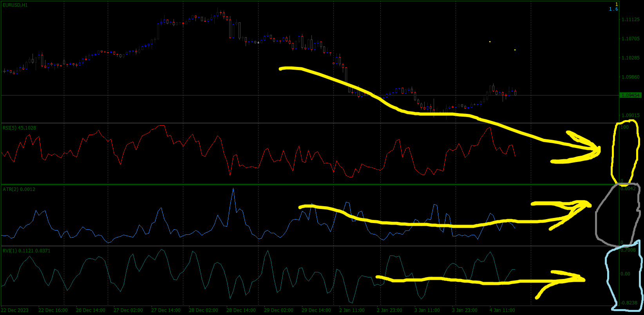644x315 pixels.
Task: Click the 28 Dec 02:00 time label
Action: (204, 310)
